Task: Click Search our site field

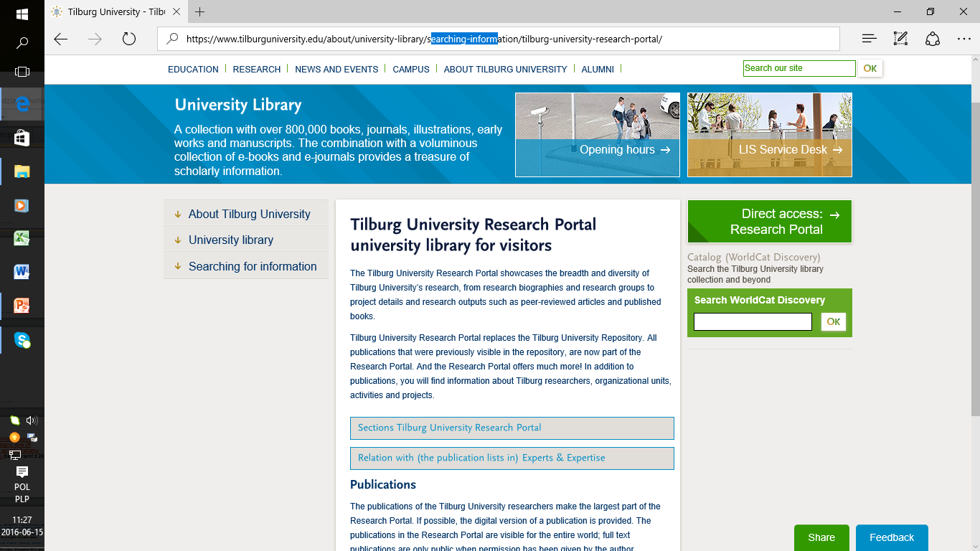Action: pos(799,68)
